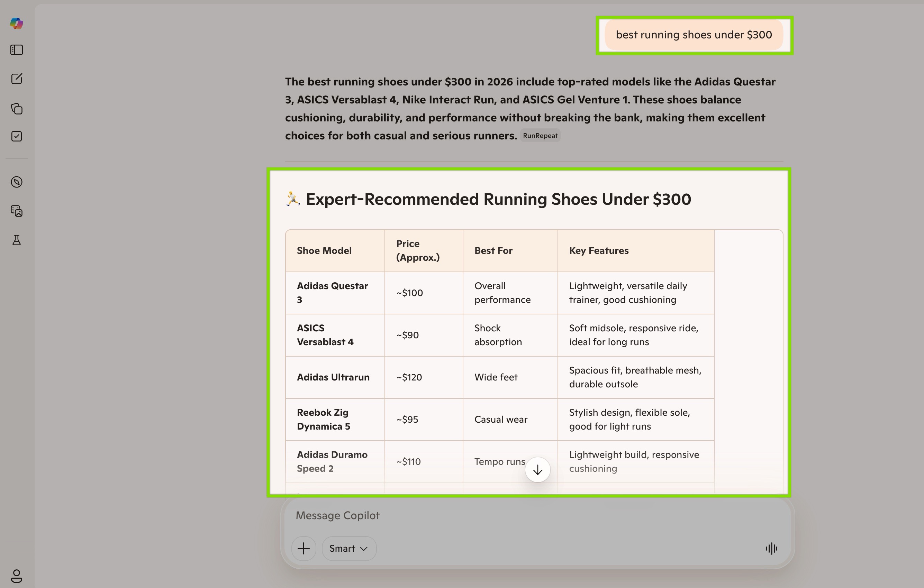924x588 pixels.
Task: Select the 'Adidas Ultrarun' cell
Action: [335, 377]
